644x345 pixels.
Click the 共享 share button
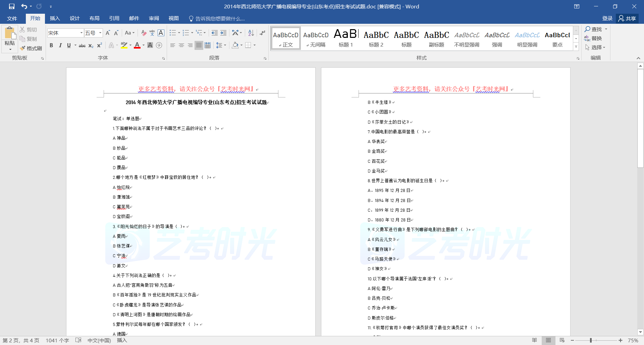coord(627,18)
